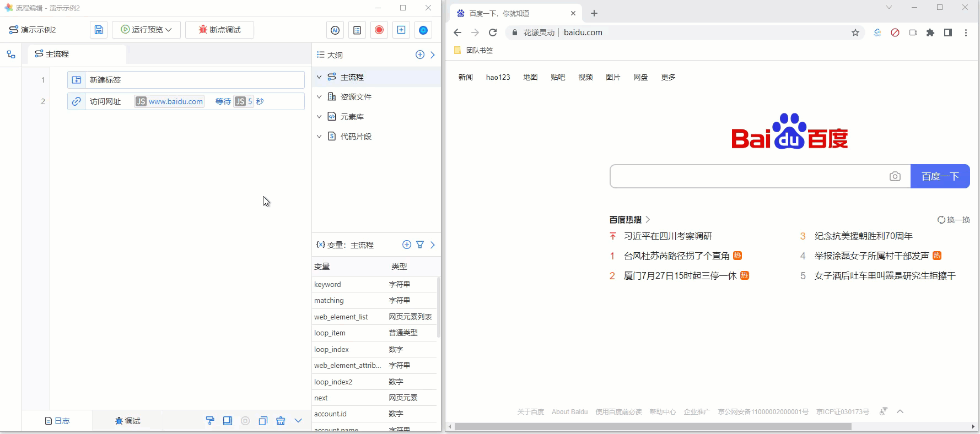Open the 百度热搜 heading link
980x434 pixels.
tap(629, 219)
